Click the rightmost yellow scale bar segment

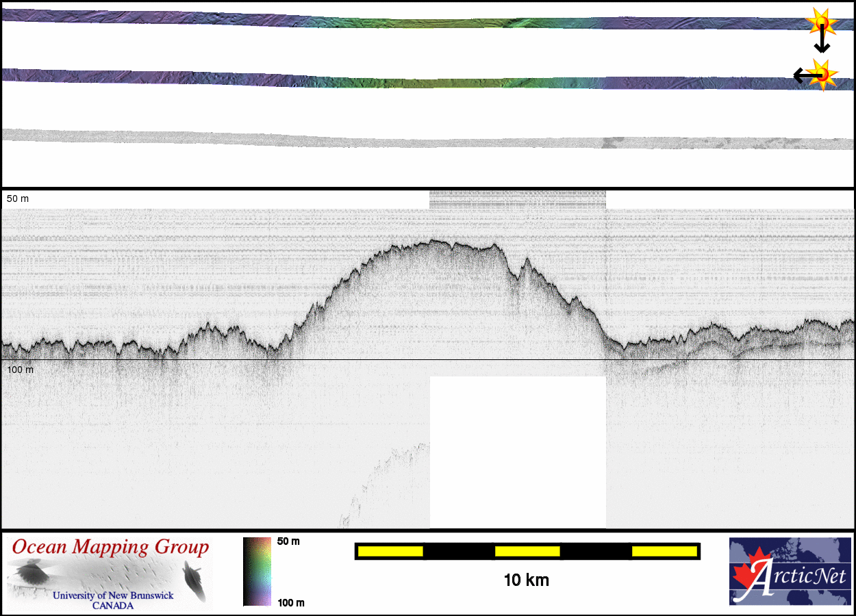664,551
